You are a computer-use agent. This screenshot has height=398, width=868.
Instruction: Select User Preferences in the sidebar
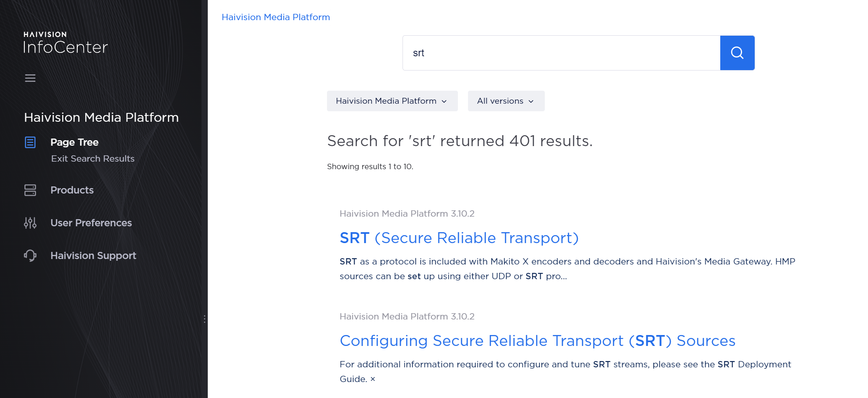(91, 223)
